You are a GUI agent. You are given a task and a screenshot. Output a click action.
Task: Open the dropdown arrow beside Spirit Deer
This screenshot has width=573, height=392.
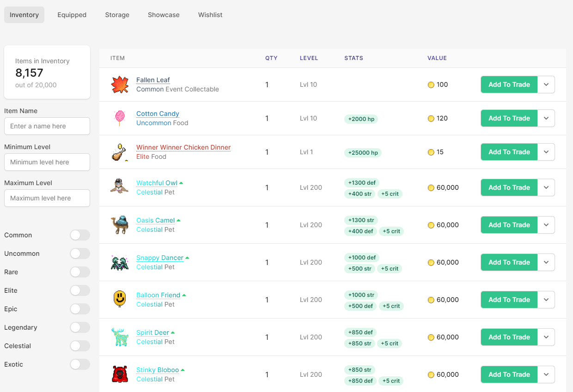click(546, 337)
